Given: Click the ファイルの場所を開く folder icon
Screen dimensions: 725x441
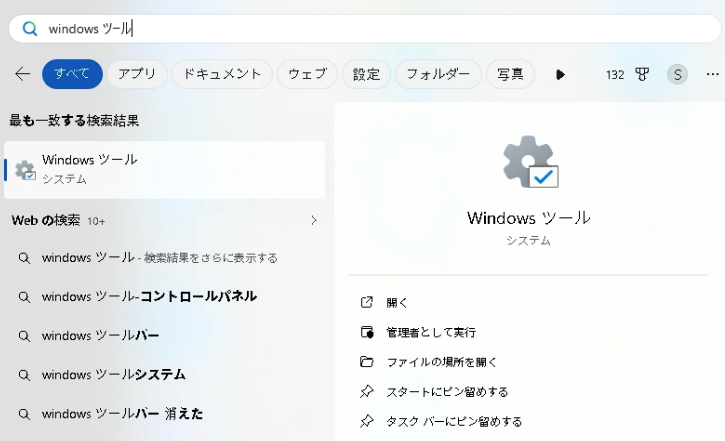Looking at the screenshot, I should [x=367, y=362].
